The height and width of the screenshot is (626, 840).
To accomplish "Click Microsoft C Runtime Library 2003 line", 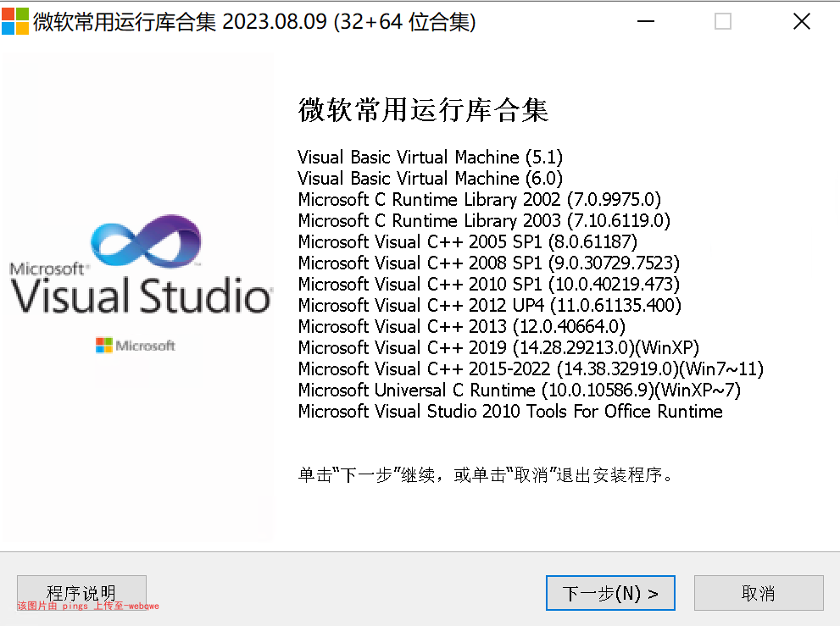I will 484,220.
